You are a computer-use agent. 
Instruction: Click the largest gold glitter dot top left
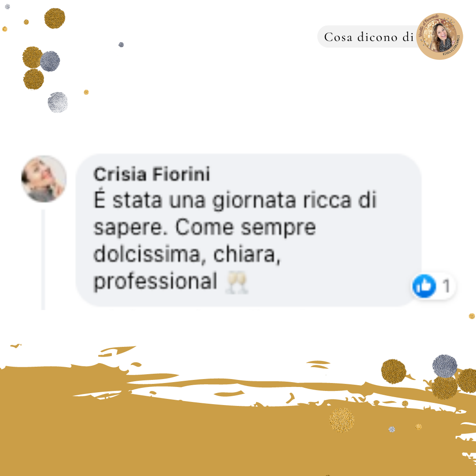[55, 19]
